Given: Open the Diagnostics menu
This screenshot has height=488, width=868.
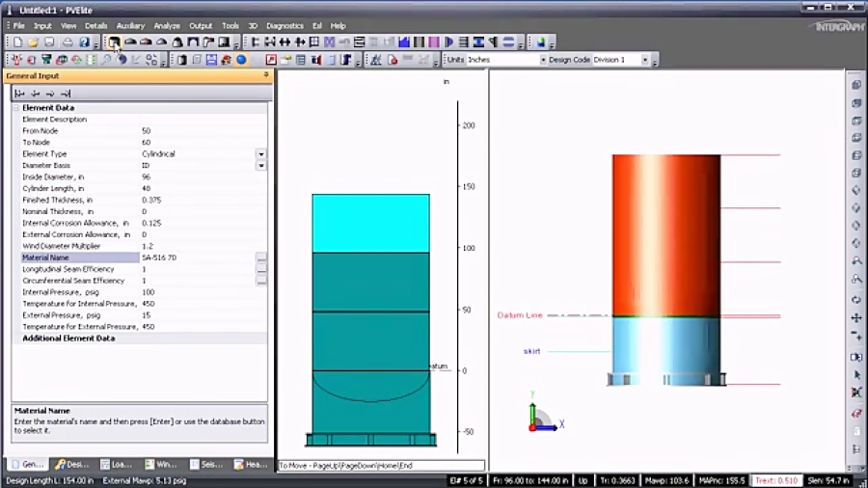Looking at the screenshot, I should coord(285,26).
